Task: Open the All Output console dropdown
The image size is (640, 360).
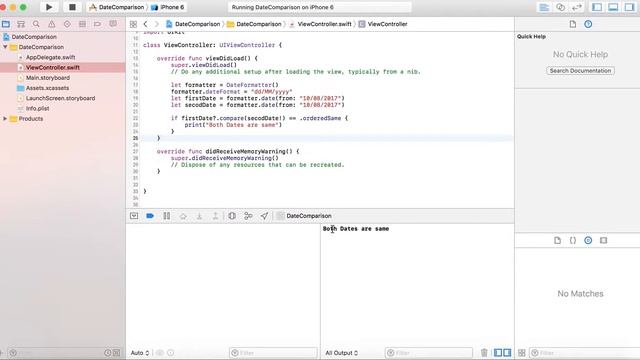Action: point(342,353)
